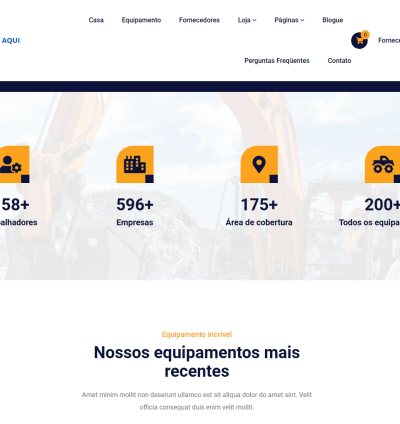Click the cart item count badge
Viewport: 400px width, 424px height.
365,34
